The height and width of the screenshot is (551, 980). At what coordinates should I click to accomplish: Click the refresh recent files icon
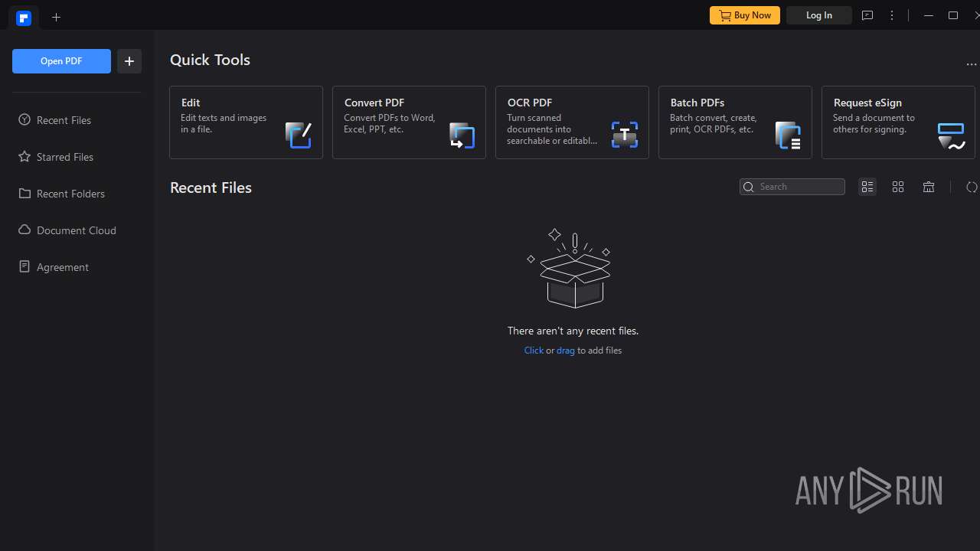972,187
